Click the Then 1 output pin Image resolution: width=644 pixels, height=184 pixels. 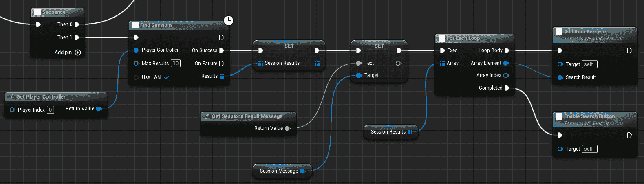pos(77,37)
